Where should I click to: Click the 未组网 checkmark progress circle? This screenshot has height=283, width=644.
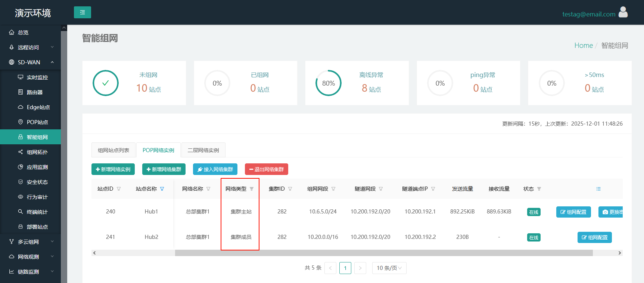pos(106,83)
